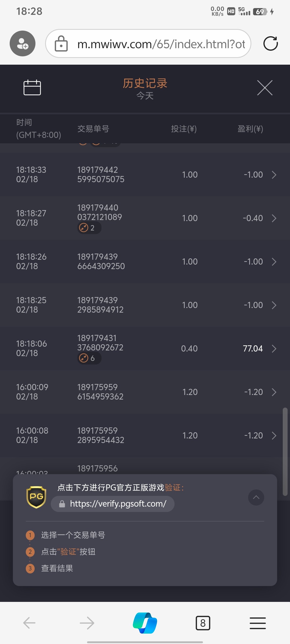This screenshot has height=644, width=290.
Task: Open the browser tabs counter showing 8
Action: coord(203,623)
